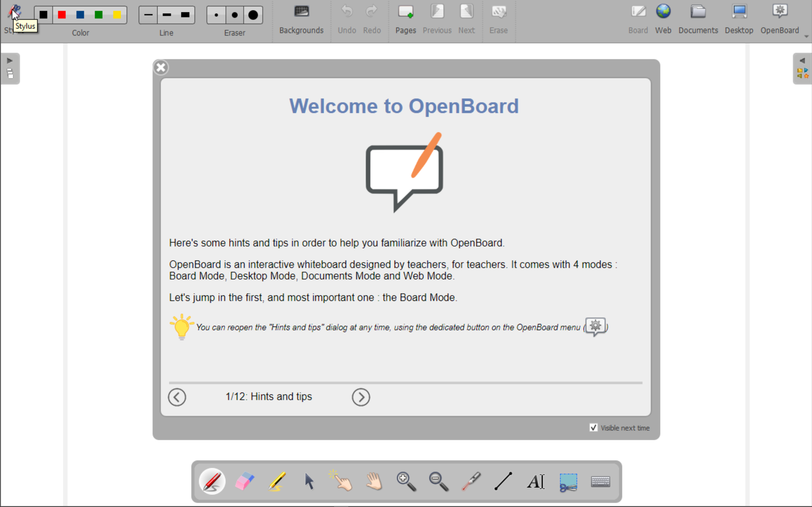
Task: Click the 'Welcome to OpenBoard' heading
Action: pyautogui.click(x=404, y=106)
